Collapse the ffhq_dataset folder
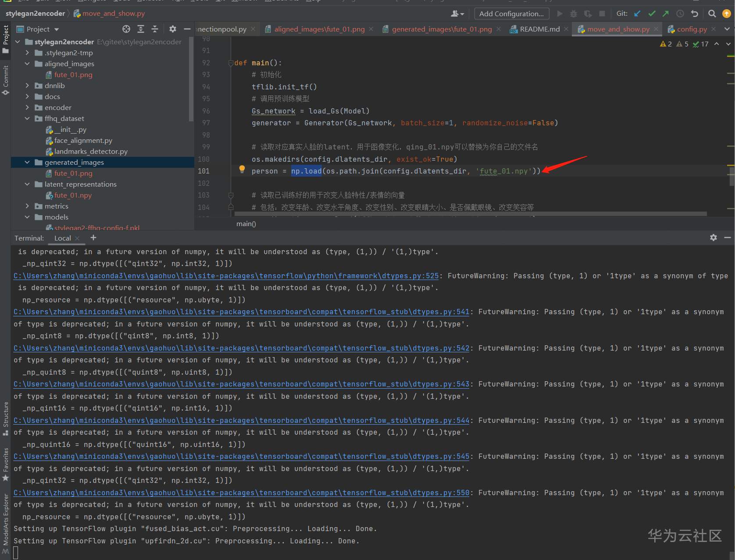Image resolution: width=735 pixels, height=560 pixels. (27, 118)
